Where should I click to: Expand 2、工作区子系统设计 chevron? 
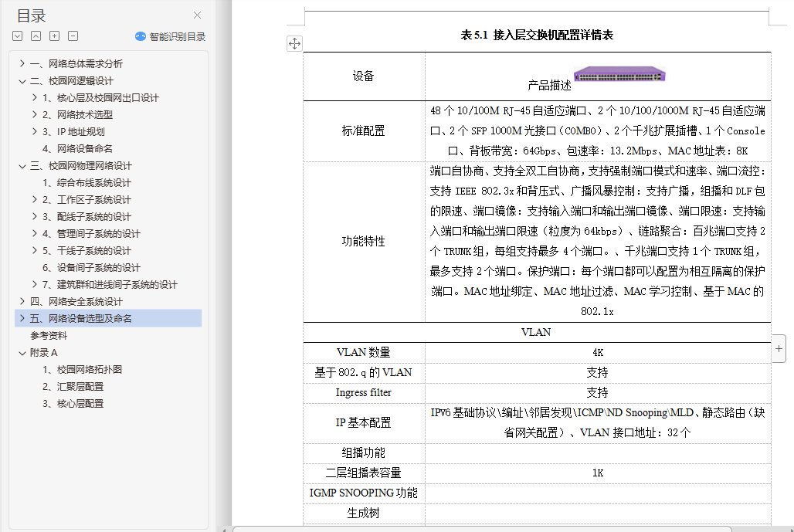[x=34, y=199]
